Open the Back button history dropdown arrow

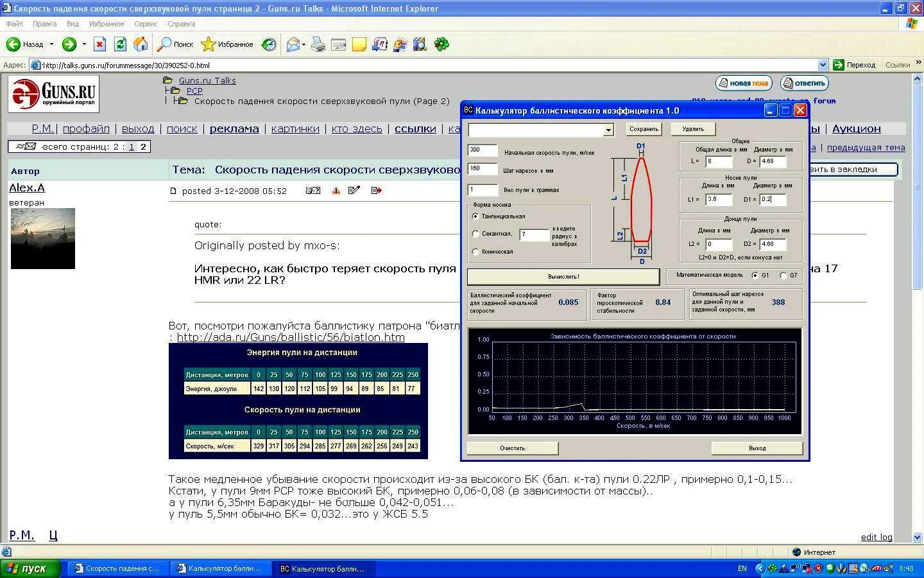(51, 44)
